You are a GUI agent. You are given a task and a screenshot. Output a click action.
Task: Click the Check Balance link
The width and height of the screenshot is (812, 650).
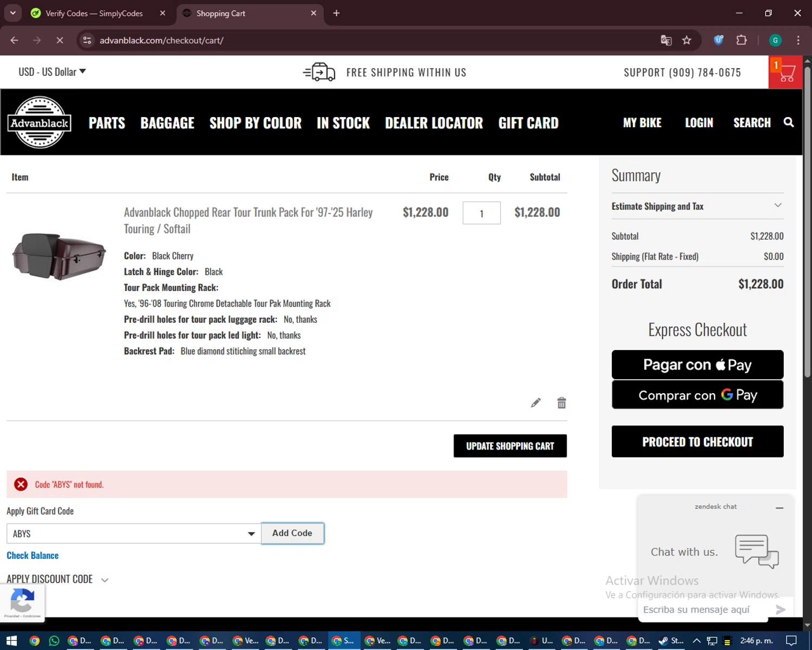click(x=32, y=555)
